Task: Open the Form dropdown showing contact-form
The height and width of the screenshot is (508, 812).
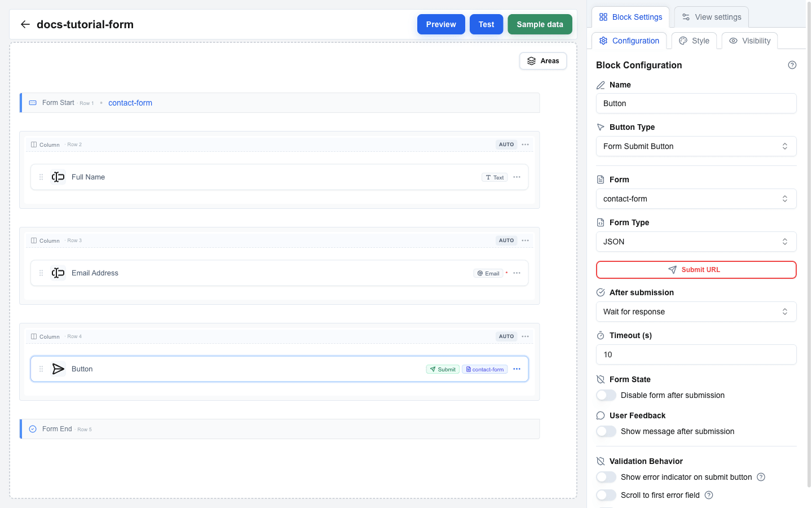Action: click(x=696, y=199)
